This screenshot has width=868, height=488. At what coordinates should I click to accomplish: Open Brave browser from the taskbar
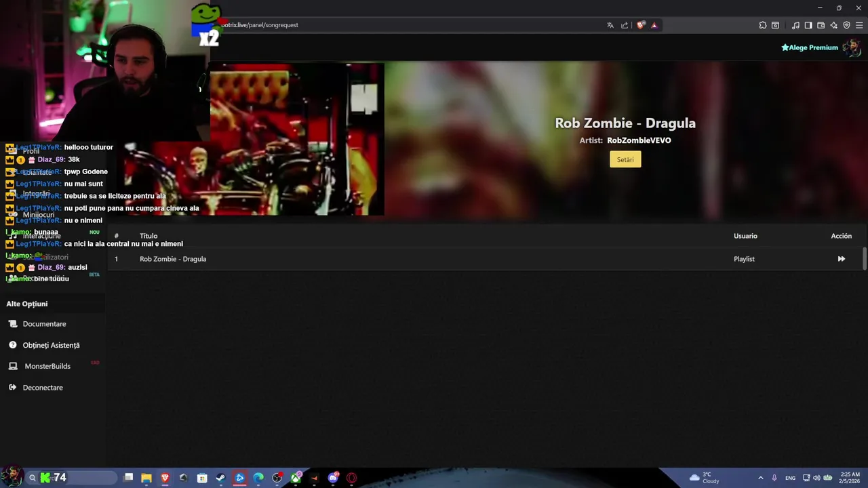pos(165,478)
